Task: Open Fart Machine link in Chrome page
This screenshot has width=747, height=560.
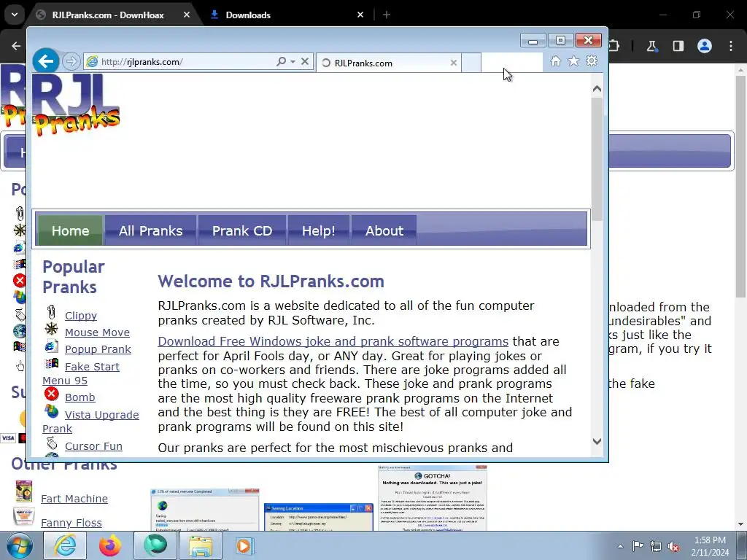Action: point(74,499)
